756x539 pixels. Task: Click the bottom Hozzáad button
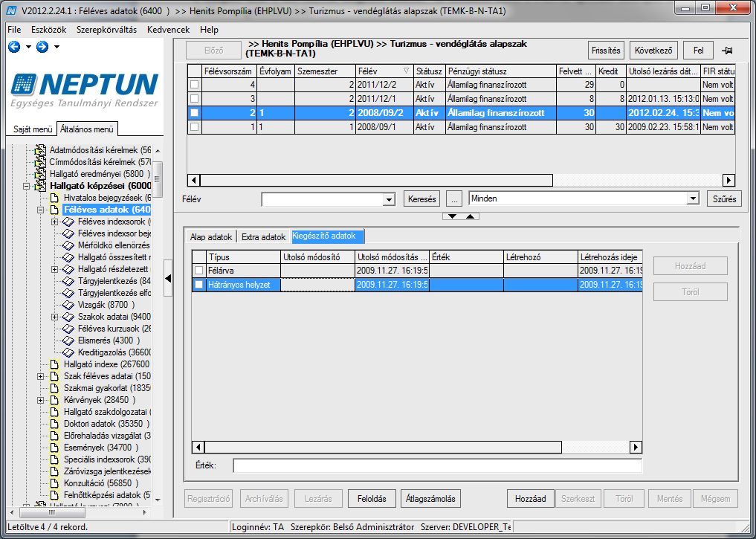pyautogui.click(x=530, y=499)
